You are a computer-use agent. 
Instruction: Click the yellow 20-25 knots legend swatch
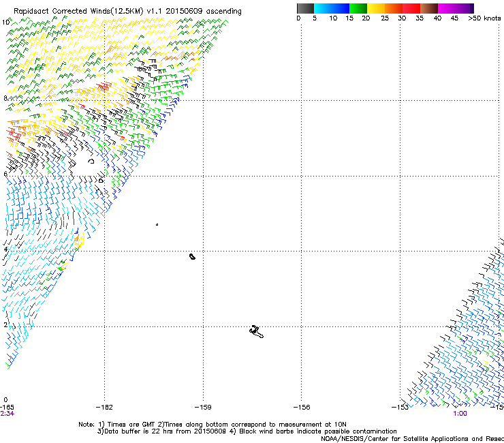click(376, 8)
